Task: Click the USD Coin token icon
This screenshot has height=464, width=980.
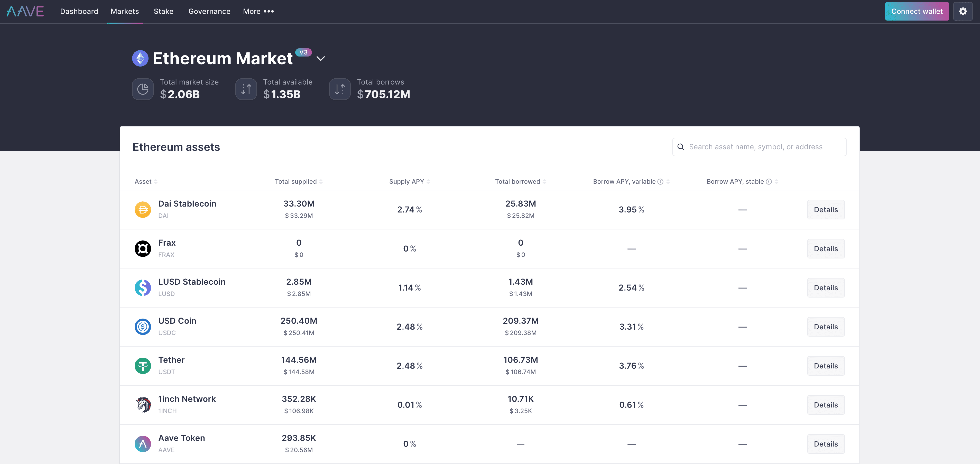Action: 143,326
